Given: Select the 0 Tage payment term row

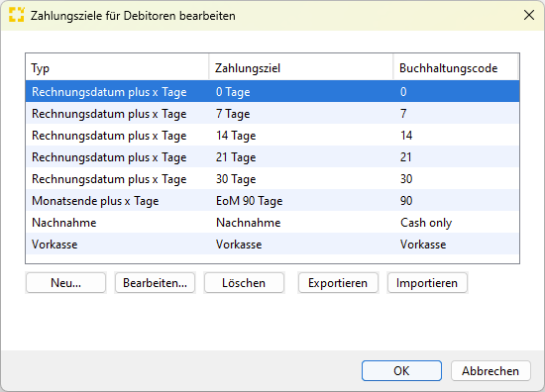Looking at the screenshot, I should [272, 92].
